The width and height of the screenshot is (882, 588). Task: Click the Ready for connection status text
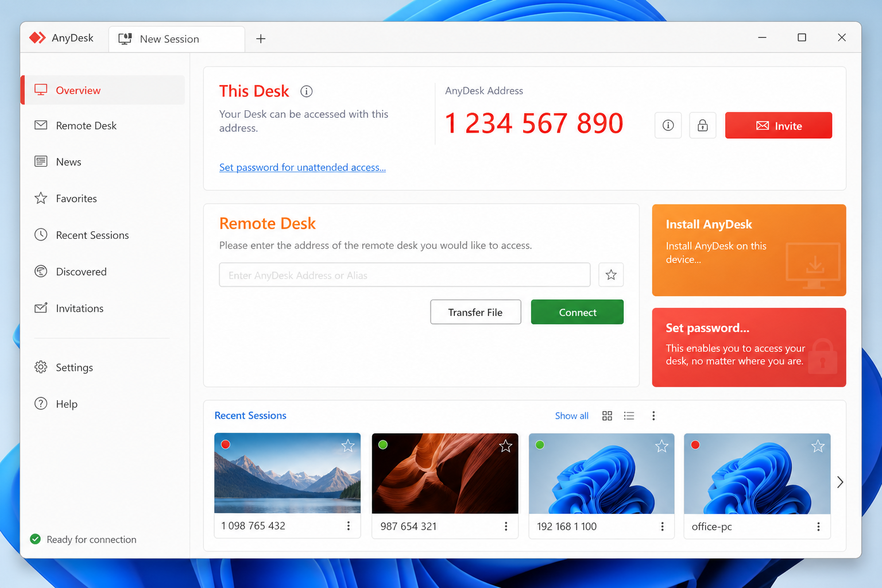click(x=91, y=540)
